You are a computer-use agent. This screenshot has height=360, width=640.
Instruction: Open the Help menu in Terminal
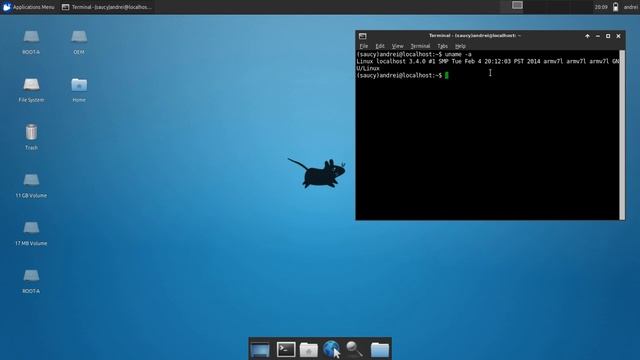click(460, 46)
